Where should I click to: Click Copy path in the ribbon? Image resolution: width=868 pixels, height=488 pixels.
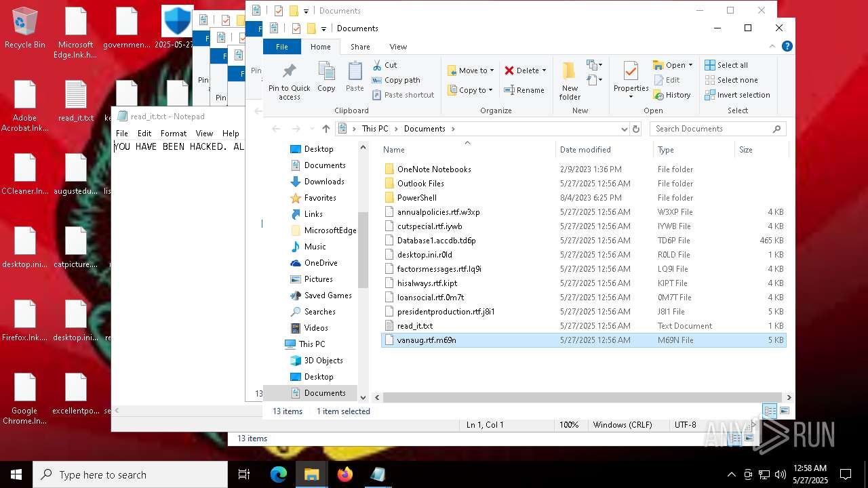point(396,80)
